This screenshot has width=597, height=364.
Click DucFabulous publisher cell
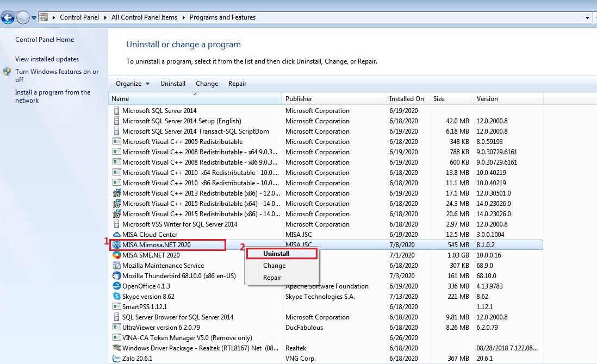[x=304, y=327]
